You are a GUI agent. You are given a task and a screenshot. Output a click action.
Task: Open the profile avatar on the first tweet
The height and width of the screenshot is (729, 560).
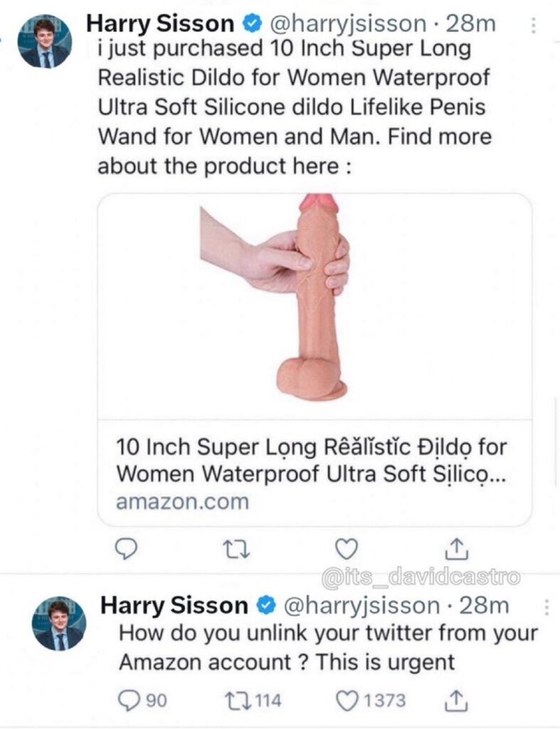pos(45,41)
